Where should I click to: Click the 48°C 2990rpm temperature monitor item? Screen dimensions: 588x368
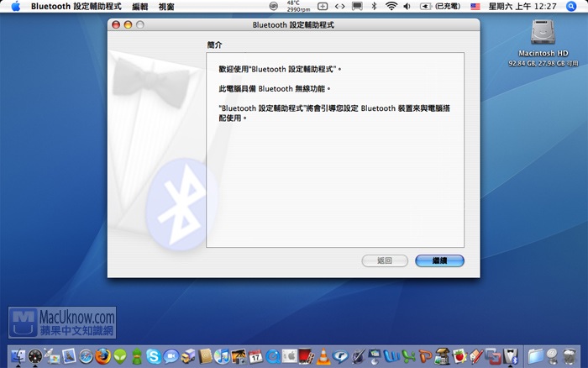[x=298, y=6]
